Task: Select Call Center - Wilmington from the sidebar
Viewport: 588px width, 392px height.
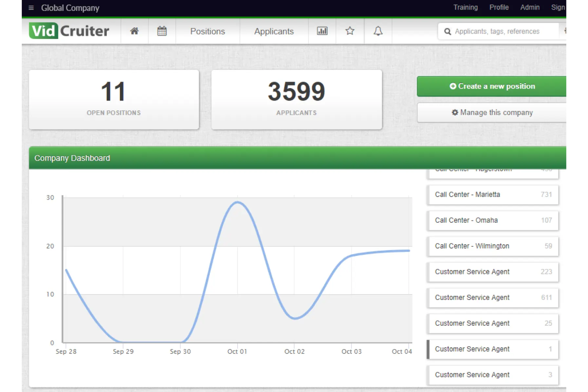Action: point(493,246)
